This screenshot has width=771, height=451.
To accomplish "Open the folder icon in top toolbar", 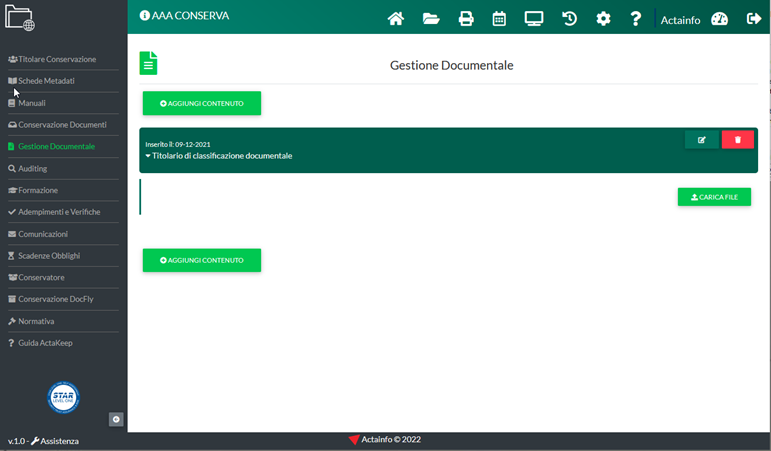I will click(x=431, y=18).
